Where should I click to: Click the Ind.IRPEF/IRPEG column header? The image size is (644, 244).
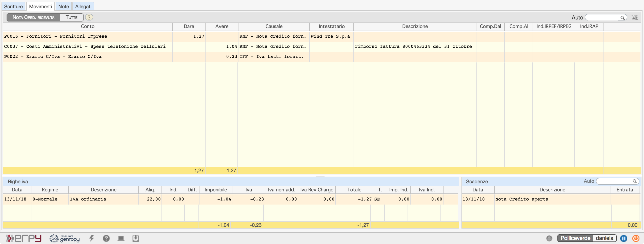pyautogui.click(x=554, y=27)
